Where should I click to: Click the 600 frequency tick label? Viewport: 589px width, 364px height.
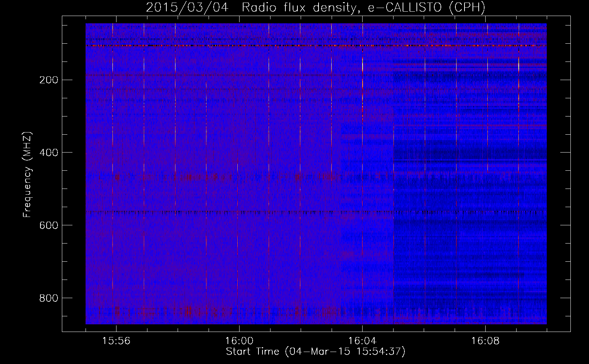(49, 225)
